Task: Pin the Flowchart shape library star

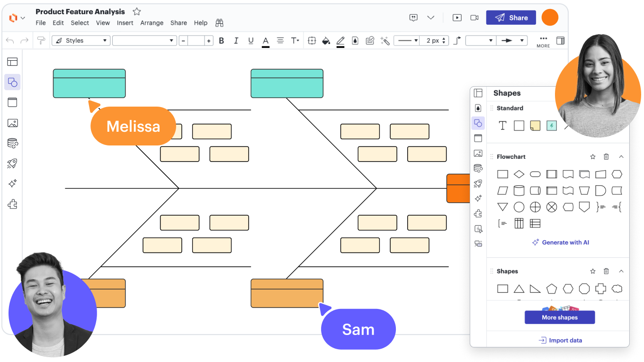Action: click(x=592, y=157)
